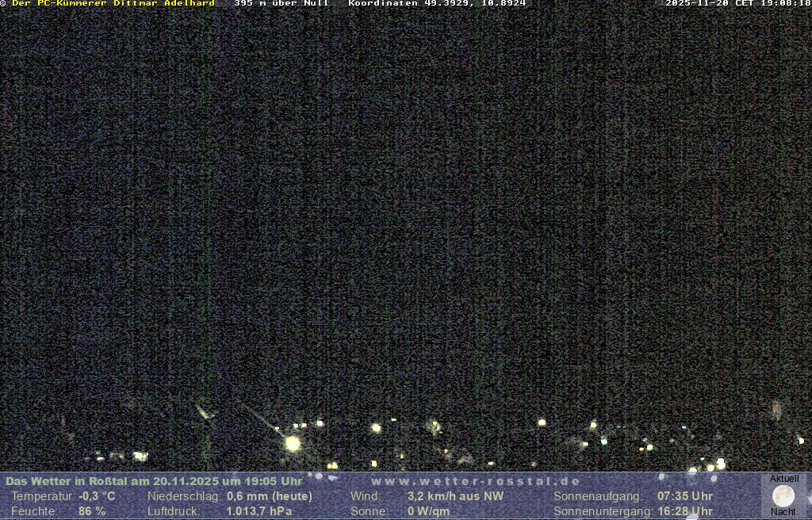
Task: Click the www.wetter-rosstal.de website text
Action: 475,481
